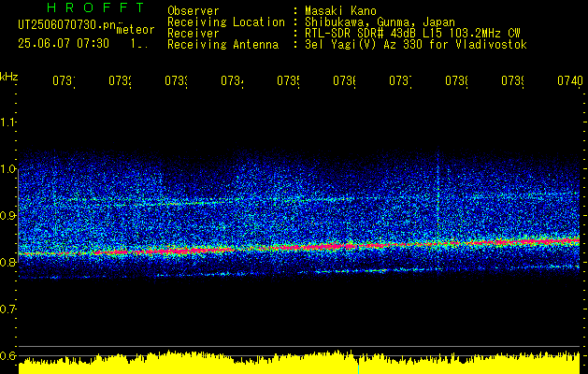Click the Observer label

click(194, 11)
